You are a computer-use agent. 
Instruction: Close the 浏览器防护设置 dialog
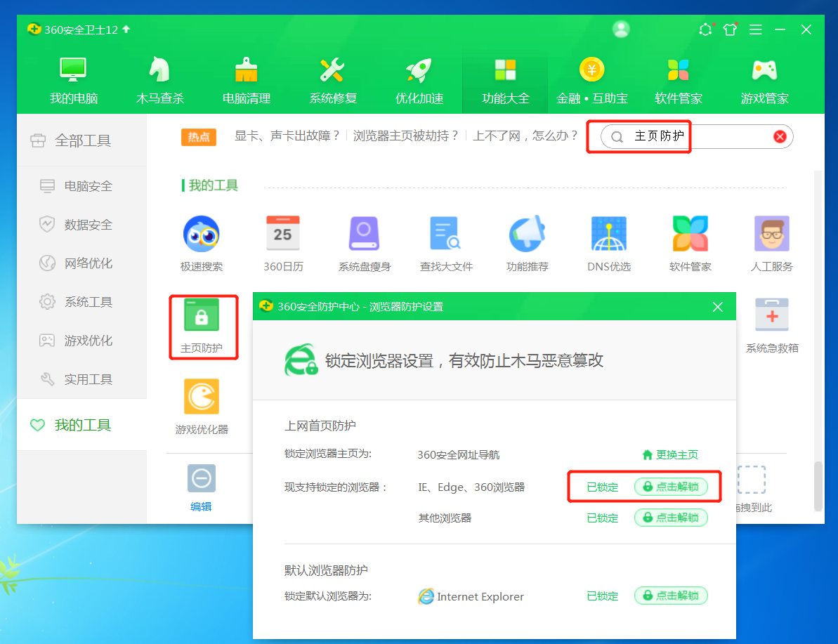click(x=718, y=307)
